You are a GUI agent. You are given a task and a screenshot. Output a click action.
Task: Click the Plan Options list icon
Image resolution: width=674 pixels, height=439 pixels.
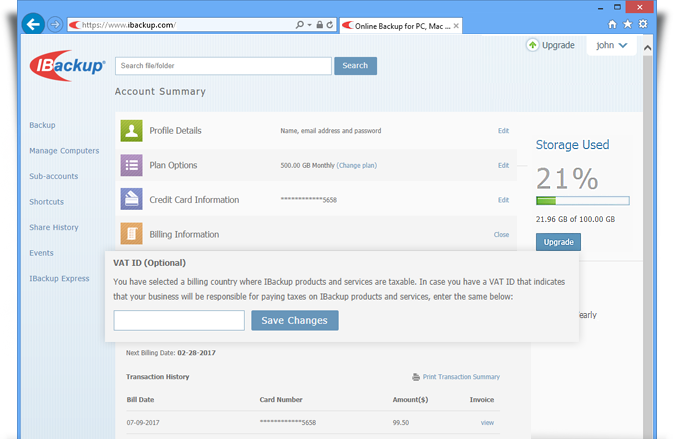pos(132,165)
